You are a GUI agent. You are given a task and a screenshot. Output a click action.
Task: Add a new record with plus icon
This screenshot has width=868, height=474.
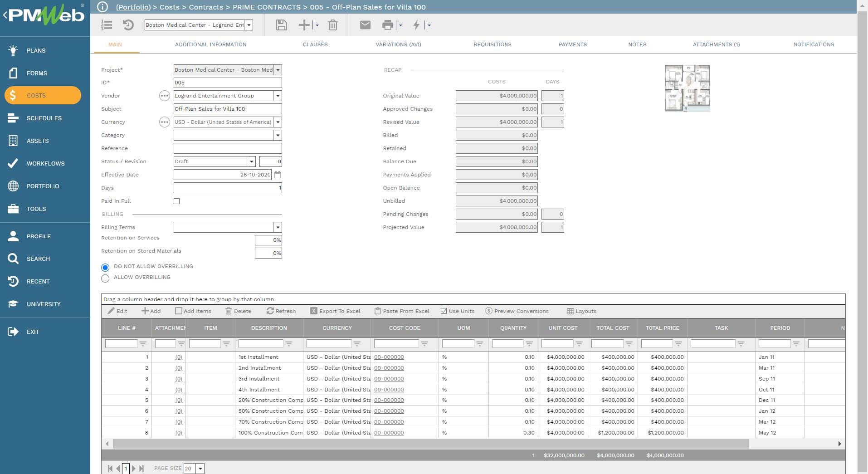pos(304,25)
